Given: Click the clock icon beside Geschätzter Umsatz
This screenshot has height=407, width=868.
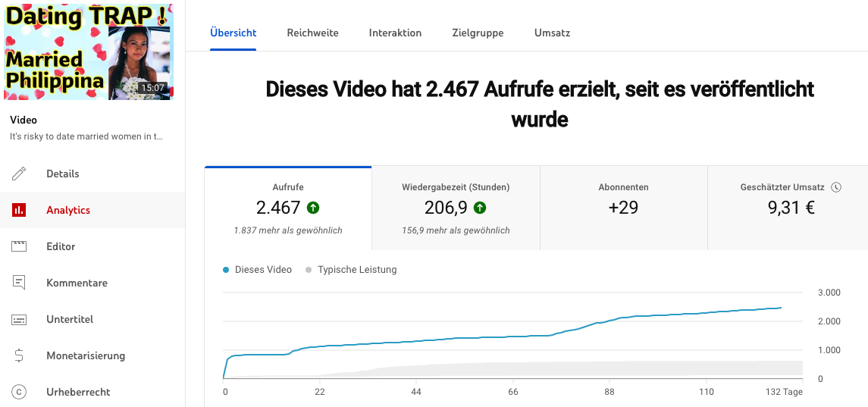Looking at the screenshot, I should pos(836,187).
